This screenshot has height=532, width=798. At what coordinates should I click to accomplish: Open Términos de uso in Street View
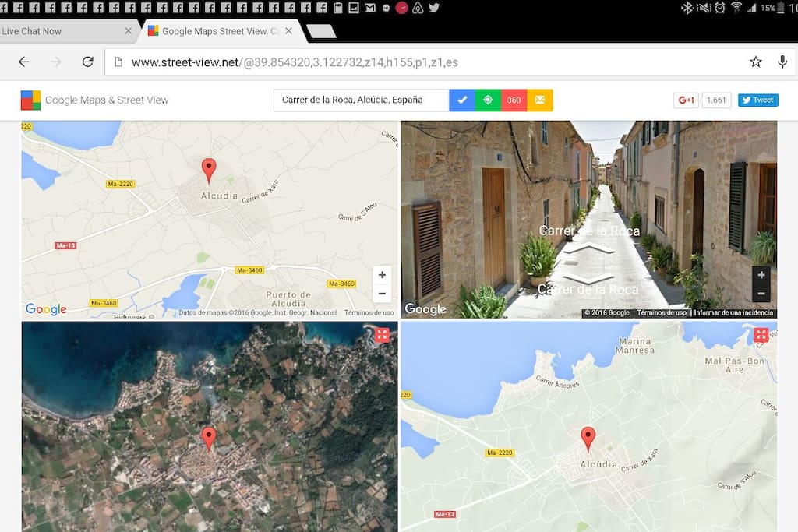point(662,313)
